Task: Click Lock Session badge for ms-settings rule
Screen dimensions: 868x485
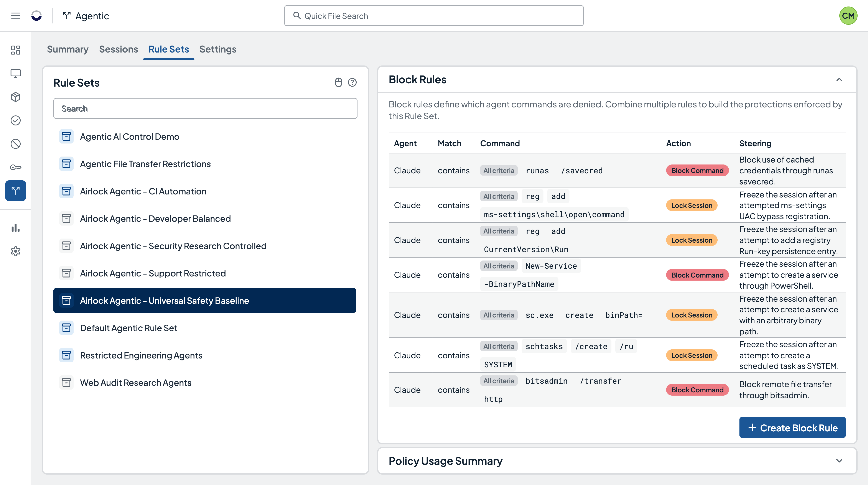Action: tap(692, 206)
